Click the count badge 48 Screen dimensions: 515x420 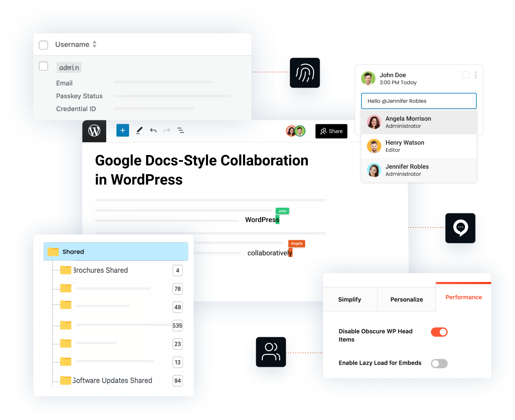pyautogui.click(x=178, y=307)
